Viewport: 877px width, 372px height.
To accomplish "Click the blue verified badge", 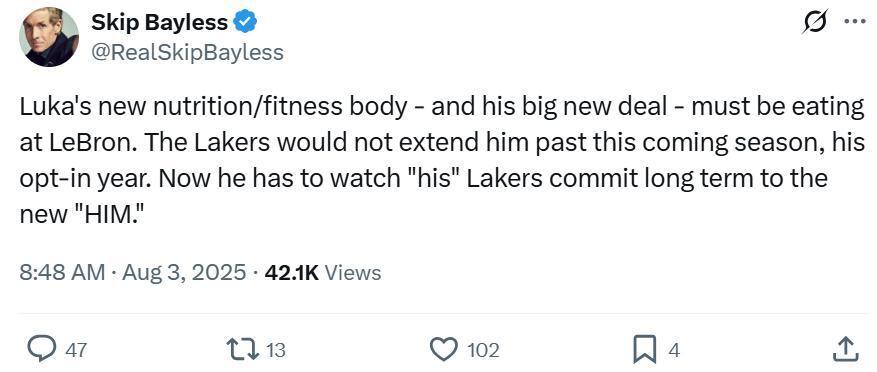I will pyautogui.click(x=244, y=22).
